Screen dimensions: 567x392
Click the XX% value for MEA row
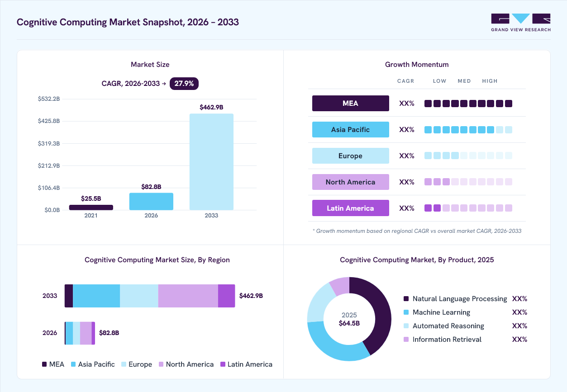[407, 104]
